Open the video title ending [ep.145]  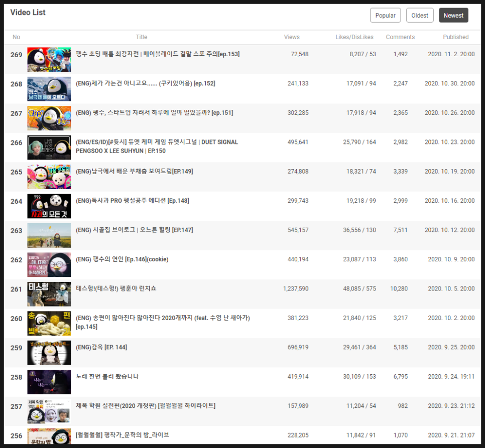(x=163, y=322)
